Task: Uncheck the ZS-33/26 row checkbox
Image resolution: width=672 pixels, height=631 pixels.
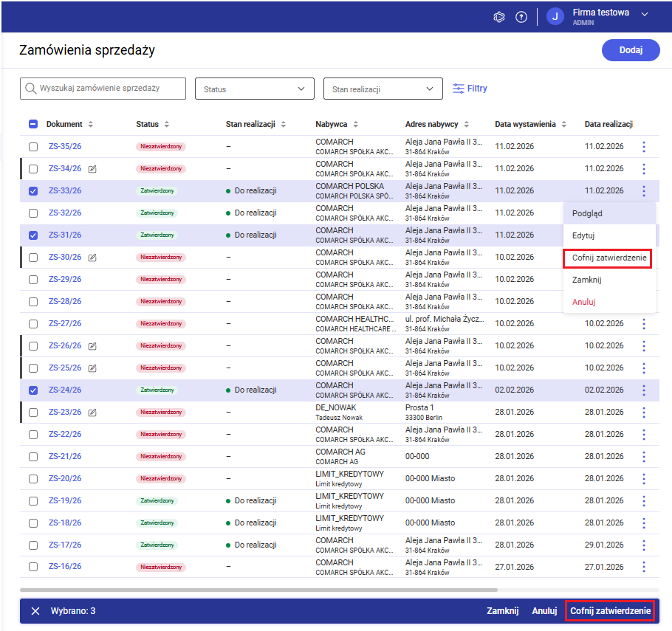Action: point(33,191)
